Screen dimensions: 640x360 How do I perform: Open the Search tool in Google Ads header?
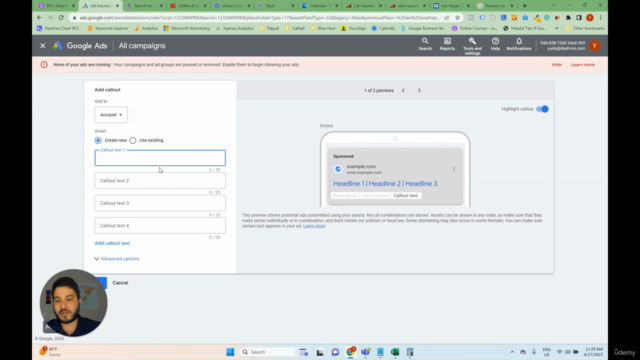click(425, 44)
